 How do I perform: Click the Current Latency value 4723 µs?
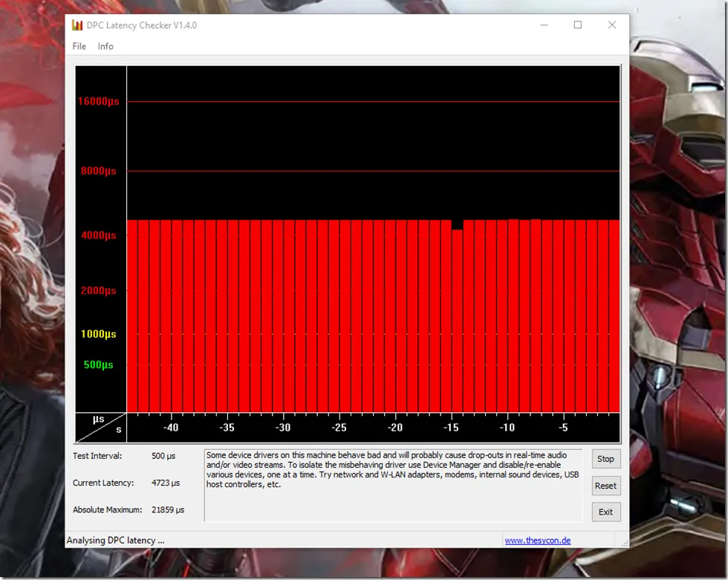tap(165, 483)
